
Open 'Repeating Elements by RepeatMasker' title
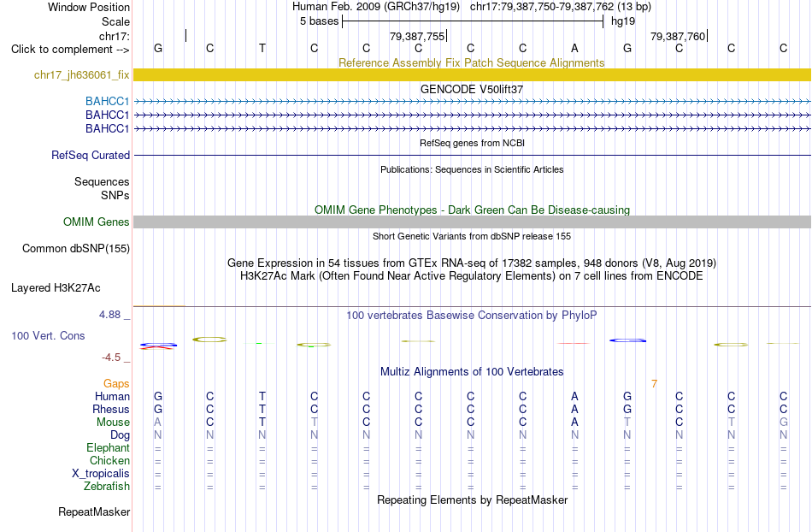(x=473, y=499)
